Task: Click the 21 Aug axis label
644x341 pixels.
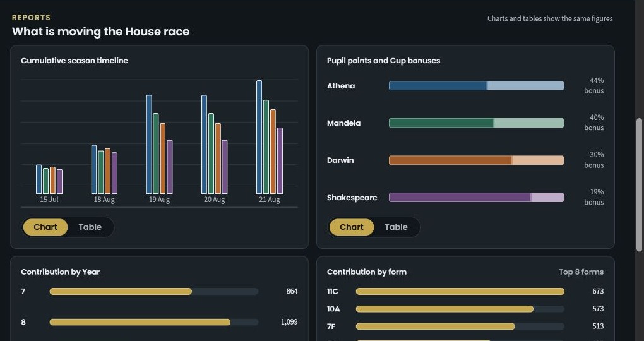Action: click(270, 200)
